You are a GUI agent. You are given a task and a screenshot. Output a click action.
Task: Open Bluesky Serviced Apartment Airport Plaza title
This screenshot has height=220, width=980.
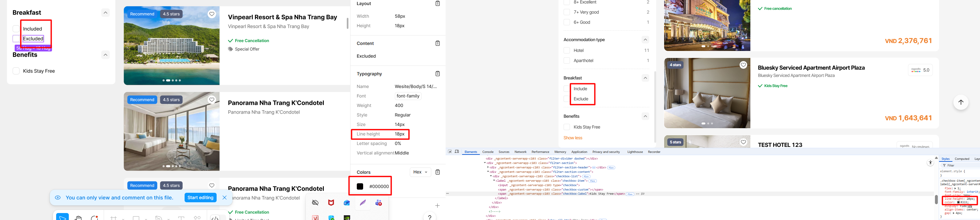[x=811, y=68]
